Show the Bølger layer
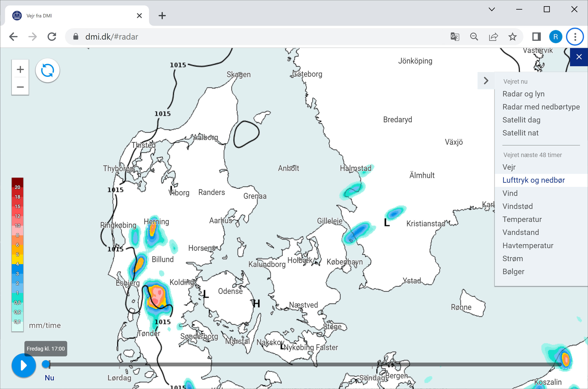This screenshot has height=389, width=588. coord(513,272)
